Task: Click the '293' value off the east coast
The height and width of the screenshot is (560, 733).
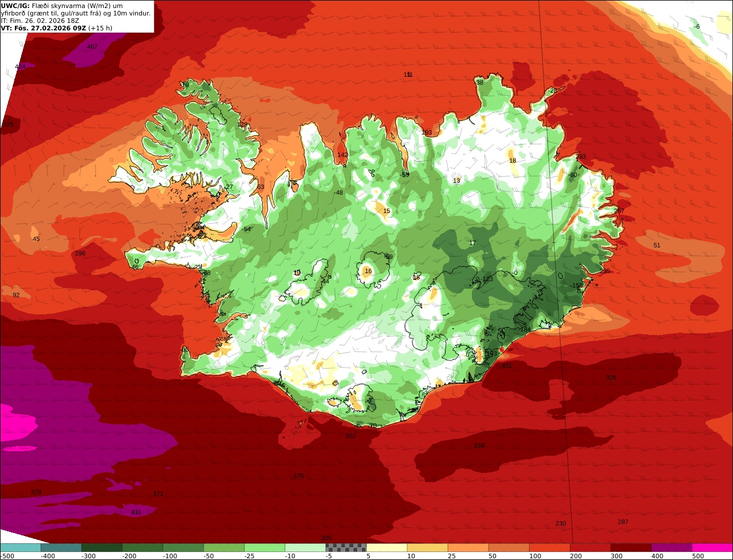Action: pyautogui.click(x=581, y=157)
